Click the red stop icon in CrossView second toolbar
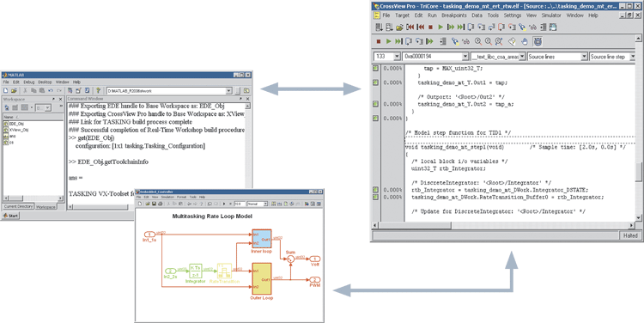644x323 pixels. coord(379,41)
